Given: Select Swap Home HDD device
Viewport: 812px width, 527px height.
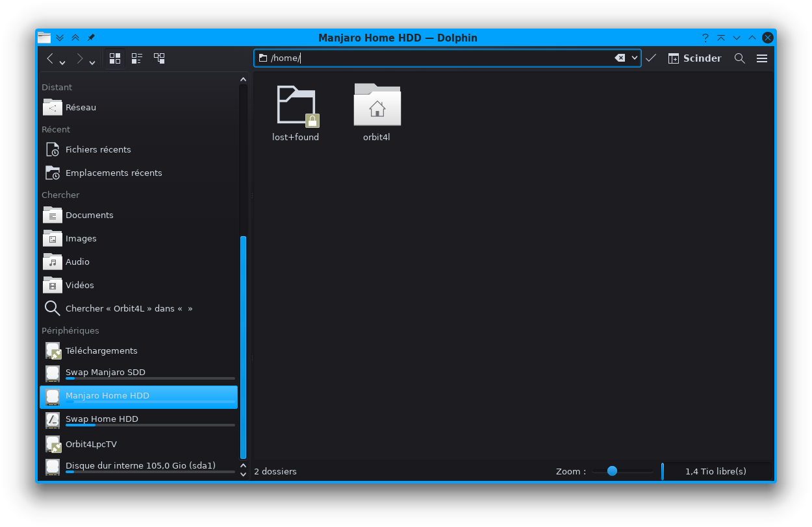Looking at the screenshot, I should pos(138,421).
